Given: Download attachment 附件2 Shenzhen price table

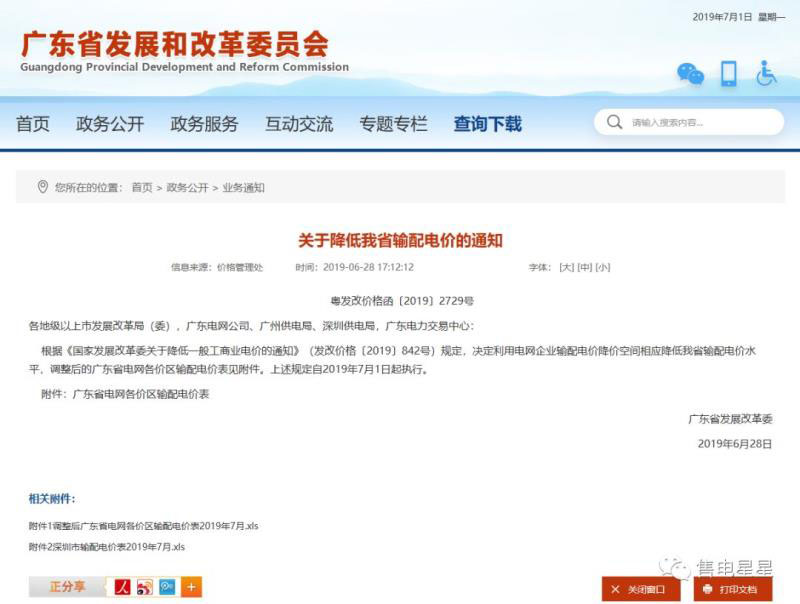Looking at the screenshot, I should coord(107,547).
